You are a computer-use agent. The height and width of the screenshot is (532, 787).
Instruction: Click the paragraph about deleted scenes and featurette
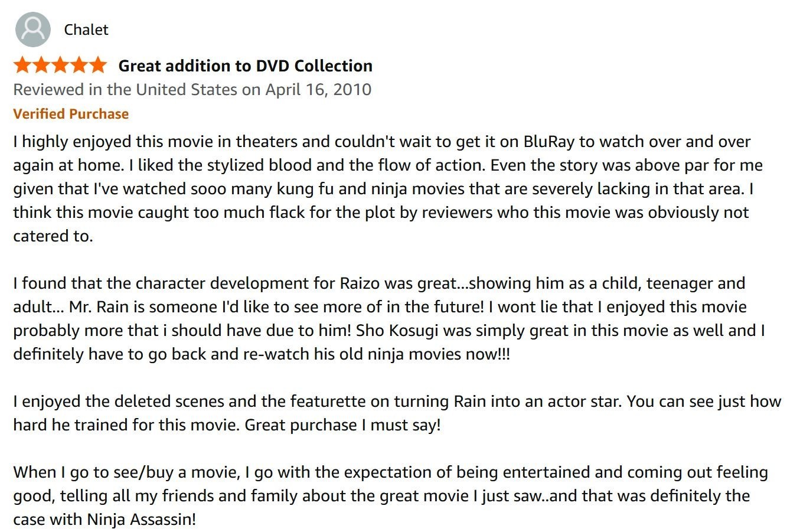[397, 413]
